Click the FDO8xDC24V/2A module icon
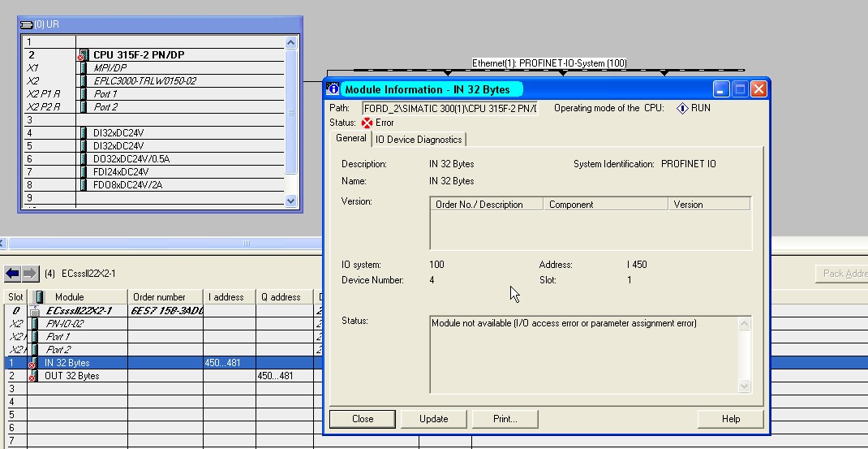This screenshot has width=868, height=449. (x=84, y=185)
